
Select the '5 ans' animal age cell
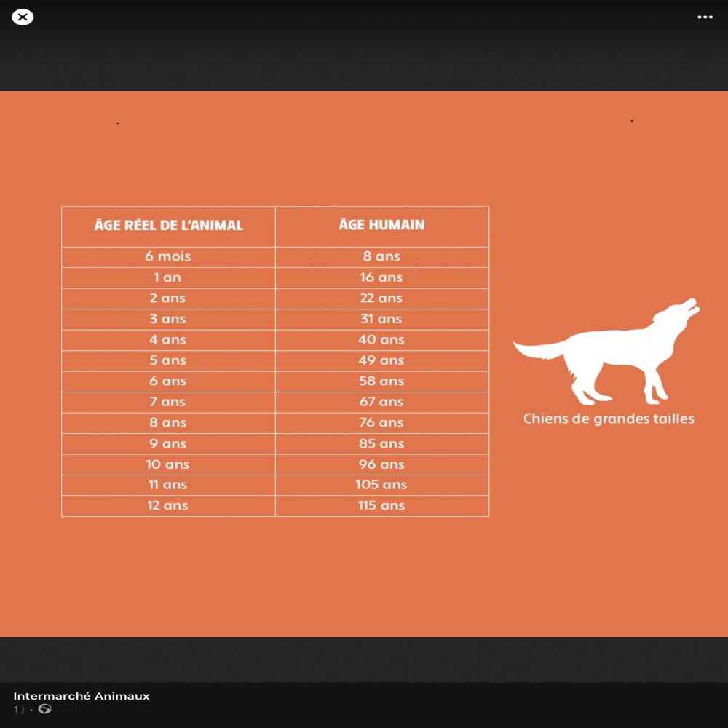click(169, 361)
